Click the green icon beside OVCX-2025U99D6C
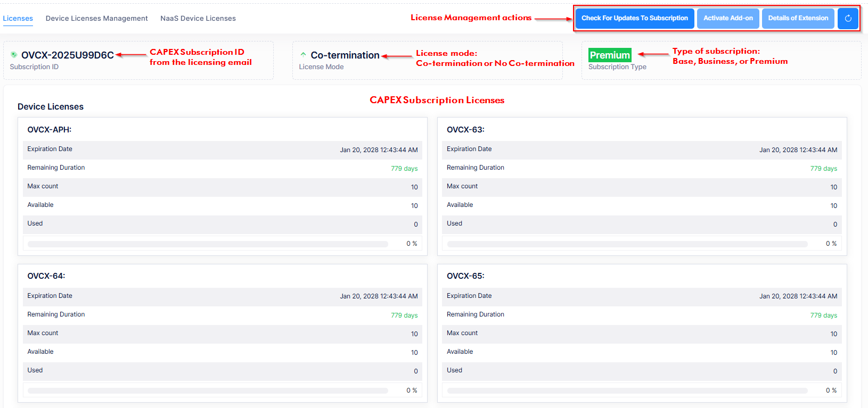Image resolution: width=868 pixels, height=408 pixels. coord(14,55)
